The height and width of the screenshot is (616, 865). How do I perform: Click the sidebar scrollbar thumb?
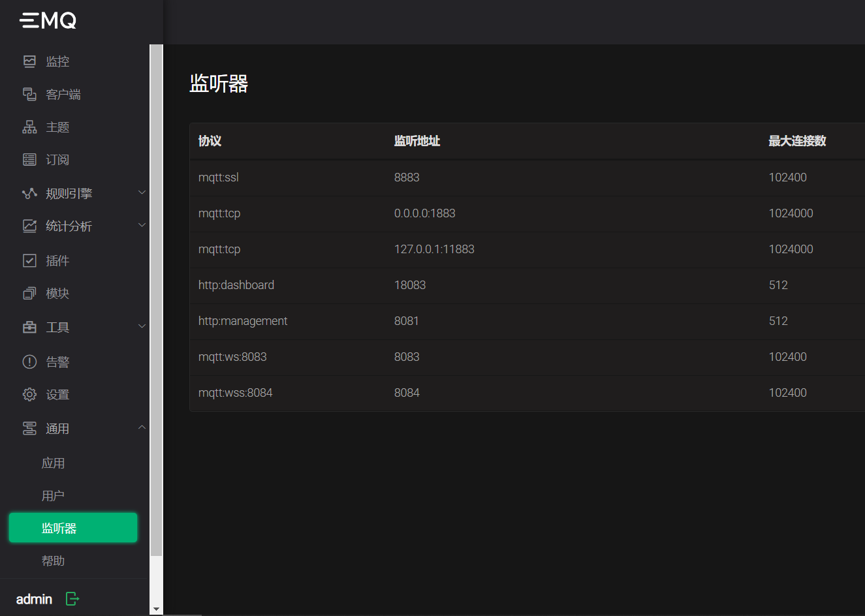tap(156, 300)
